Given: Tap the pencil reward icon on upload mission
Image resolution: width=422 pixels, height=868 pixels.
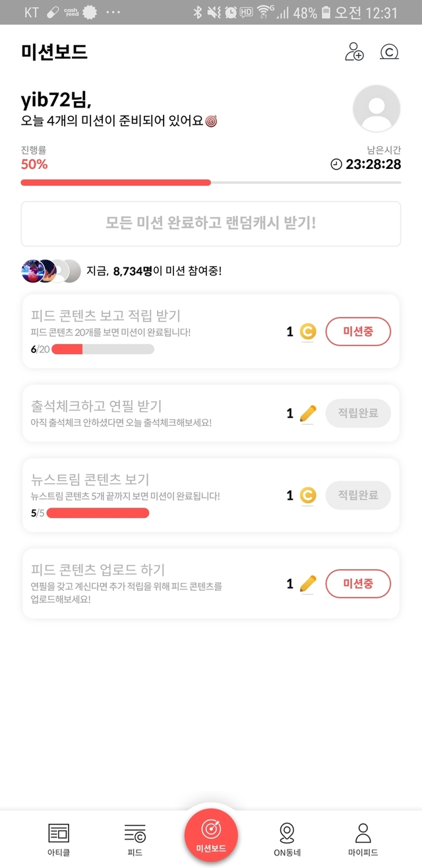Looking at the screenshot, I should coord(308,584).
